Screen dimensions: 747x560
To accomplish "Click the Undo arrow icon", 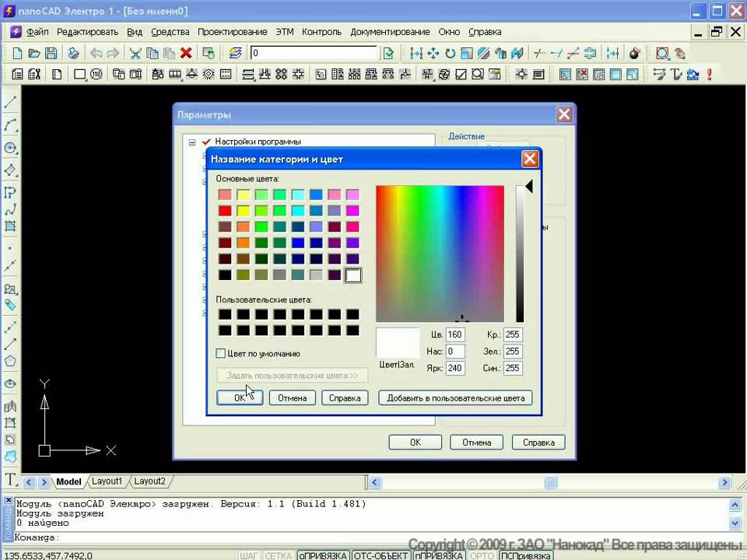I will point(96,53).
